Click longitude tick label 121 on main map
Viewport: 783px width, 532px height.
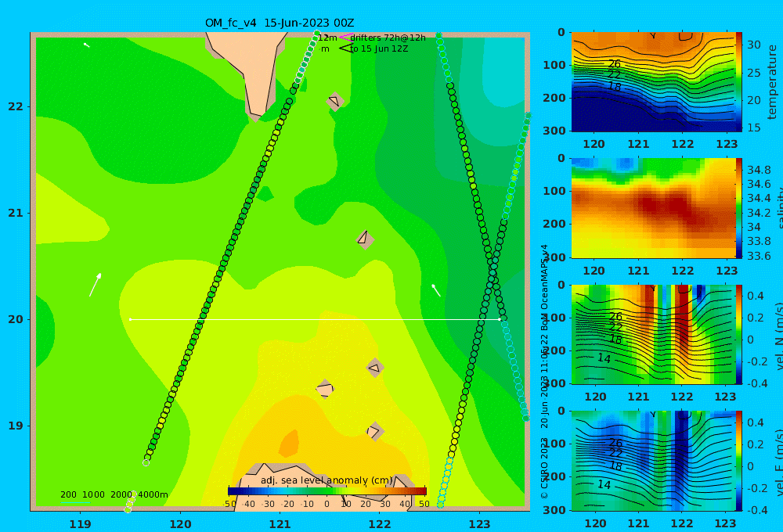point(280,524)
